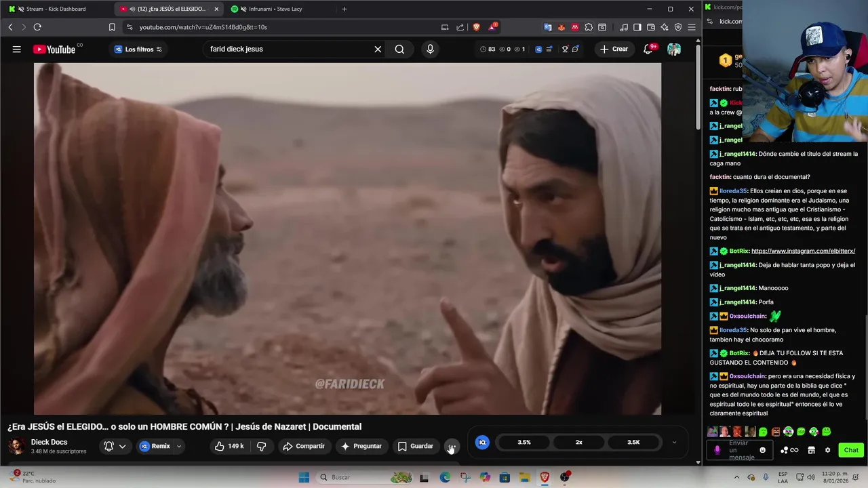The image size is (868, 488).
Task: Click the video player area
Action: (347, 239)
